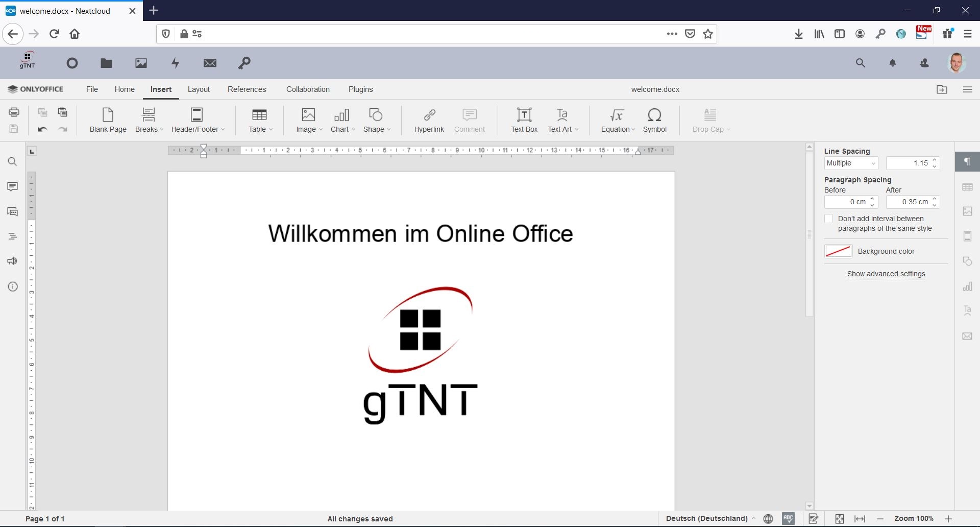
Task: Open the Symbol insertion tool
Action: tap(654, 120)
